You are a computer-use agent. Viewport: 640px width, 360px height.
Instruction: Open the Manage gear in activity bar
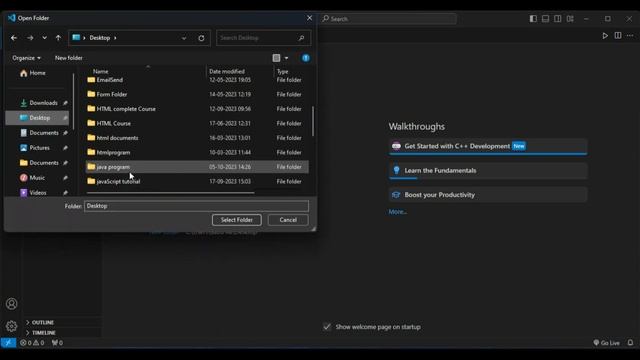11,326
